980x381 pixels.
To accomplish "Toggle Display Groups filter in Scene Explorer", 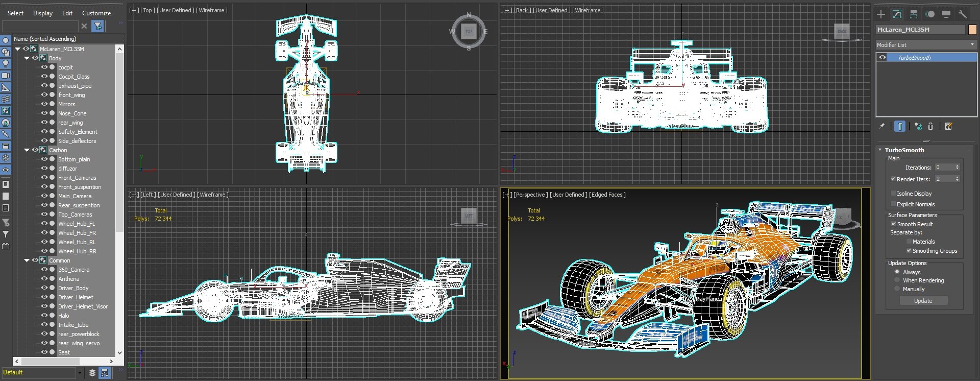I will pyautogui.click(x=6, y=111).
